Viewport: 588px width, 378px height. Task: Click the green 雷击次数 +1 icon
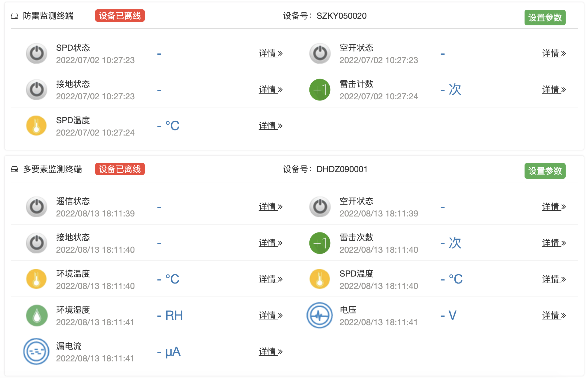click(320, 243)
